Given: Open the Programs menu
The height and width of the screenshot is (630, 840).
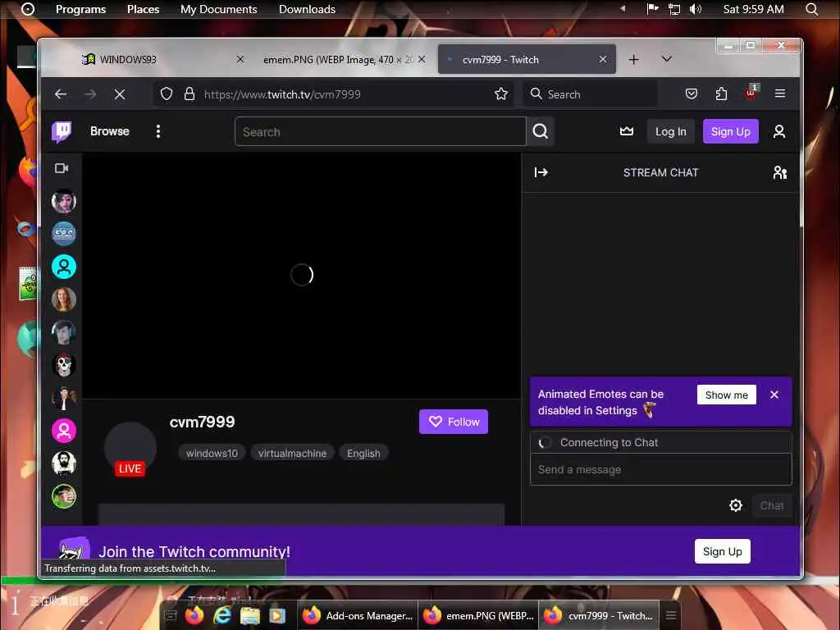Looking at the screenshot, I should (x=81, y=9).
